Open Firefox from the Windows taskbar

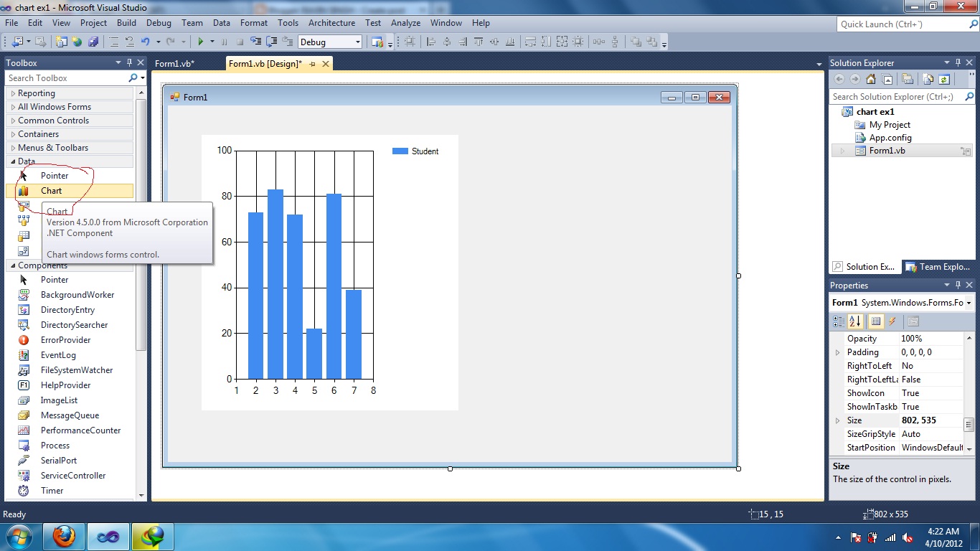(65, 536)
